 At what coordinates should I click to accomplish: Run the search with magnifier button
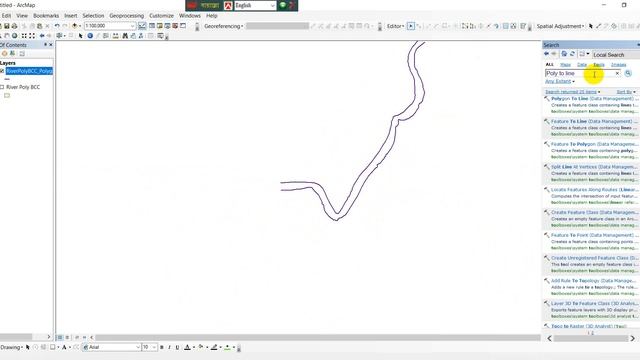click(x=628, y=73)
